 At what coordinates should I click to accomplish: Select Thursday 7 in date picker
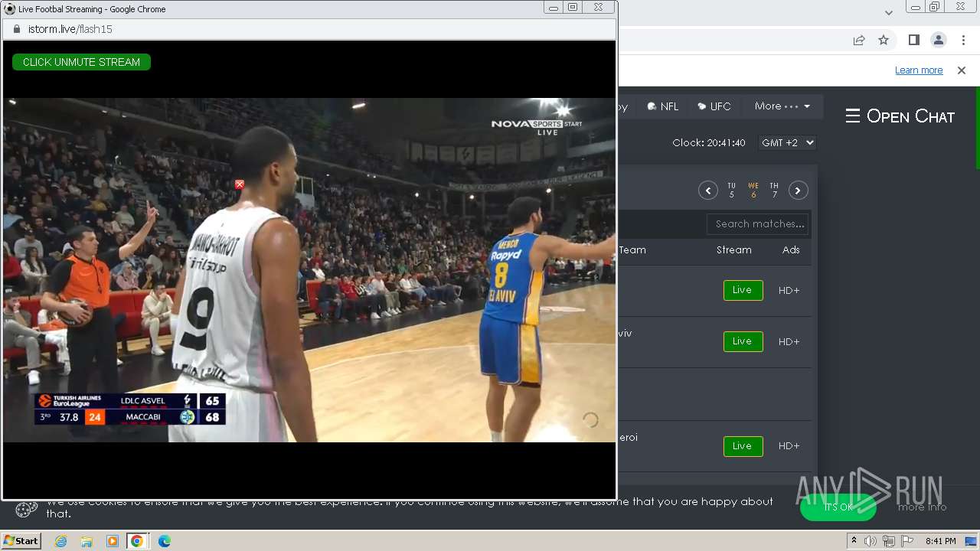pos(774,191)
